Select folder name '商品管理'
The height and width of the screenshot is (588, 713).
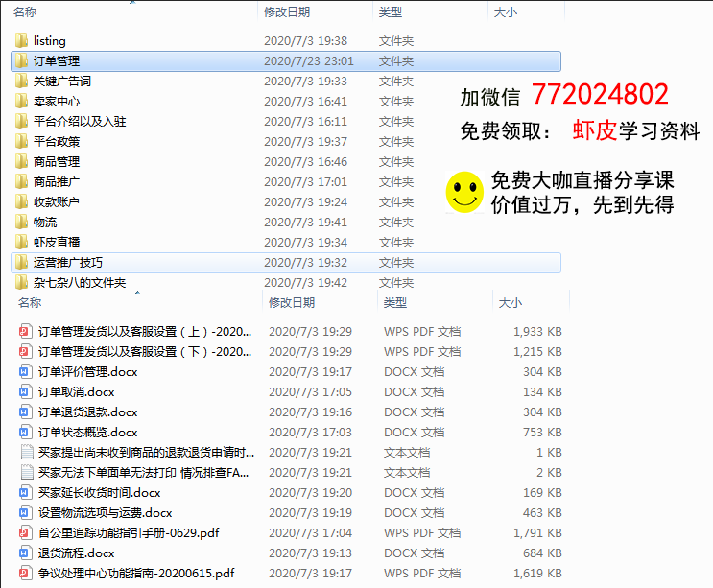(57, 161)
